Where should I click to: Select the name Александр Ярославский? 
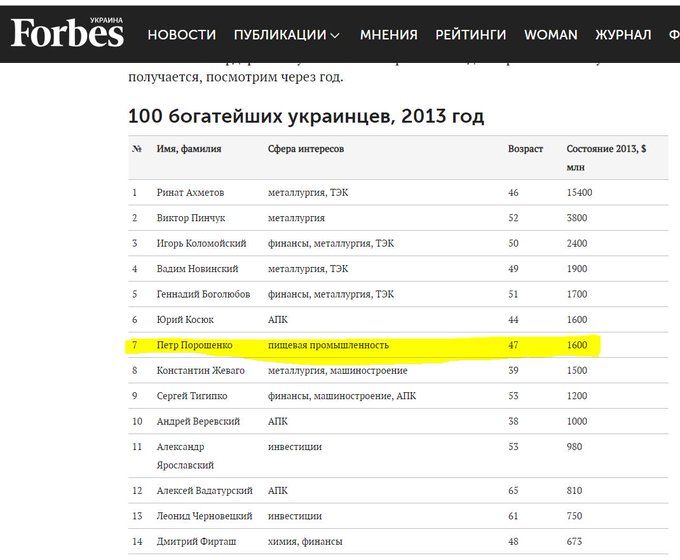click(185, 456)
